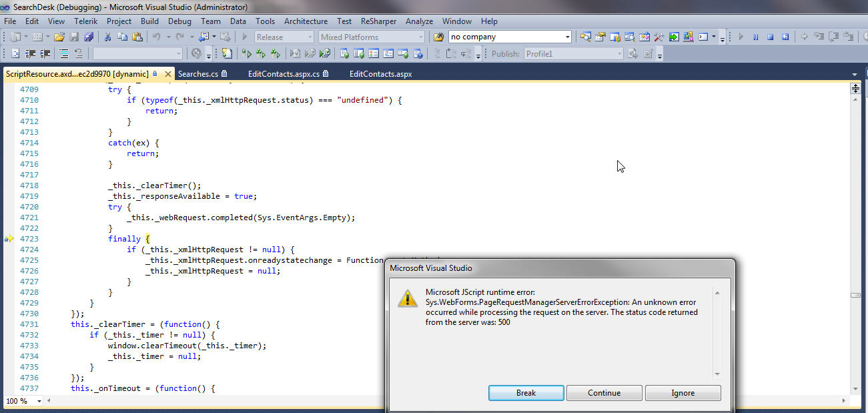
Task: Click the text '_this._clearTimer();' on line 4718
Action: (154, 185)
